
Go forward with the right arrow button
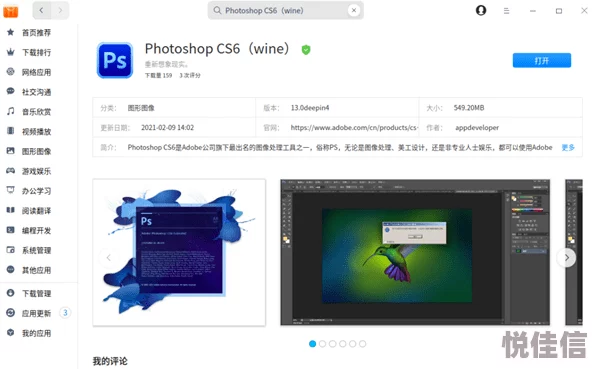coord(60,11)
